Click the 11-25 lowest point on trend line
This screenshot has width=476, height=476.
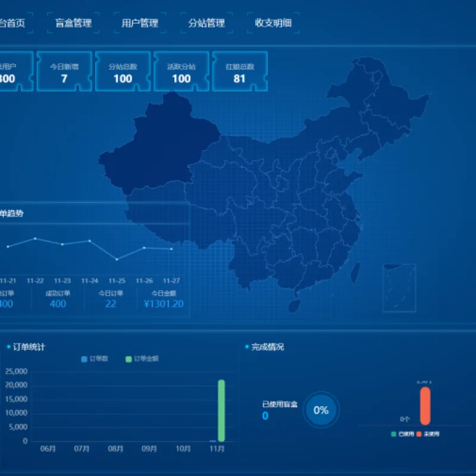(x=117, y=259)
